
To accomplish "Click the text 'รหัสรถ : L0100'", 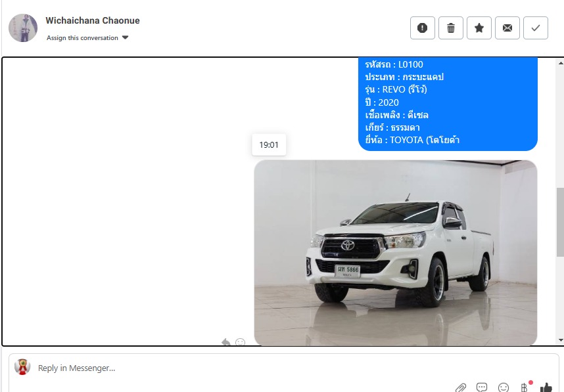I will (394, 64).
